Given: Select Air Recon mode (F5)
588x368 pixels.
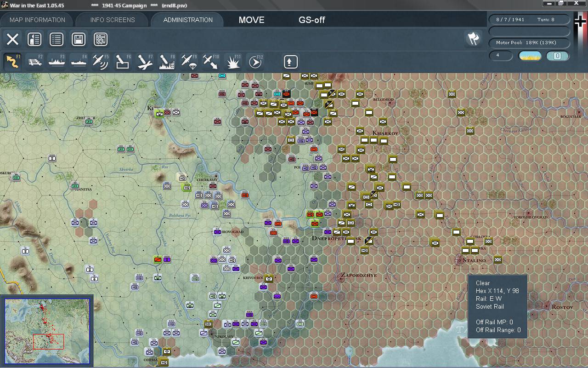Looking at the screenshot, I should pyautogui.click(x=101, y=62).
